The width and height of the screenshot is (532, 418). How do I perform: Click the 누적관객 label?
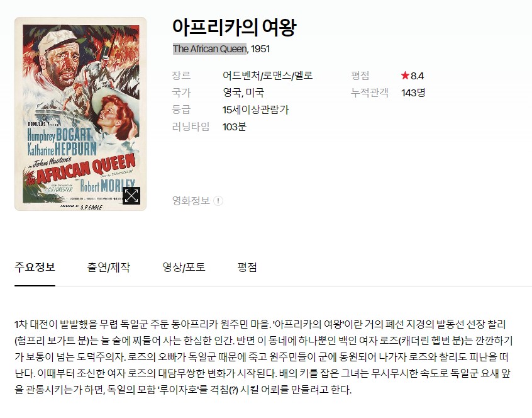pyautogui.click(x=370, y=93)
